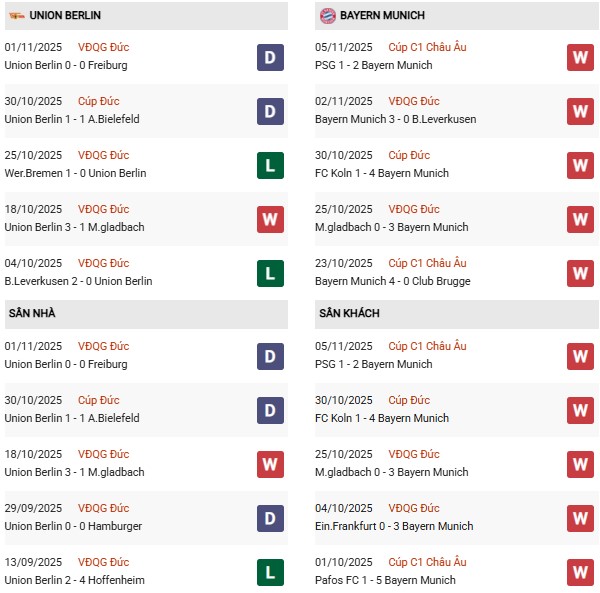Click win badge for Union Berlin 3 - 1 M.gladbach in top list
The image size is (600, 593).
[270, 219]
